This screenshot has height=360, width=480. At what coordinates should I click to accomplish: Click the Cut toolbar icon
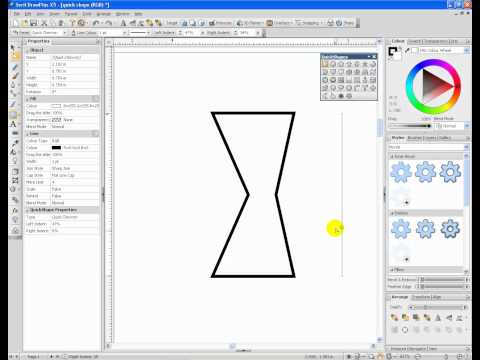44,23
